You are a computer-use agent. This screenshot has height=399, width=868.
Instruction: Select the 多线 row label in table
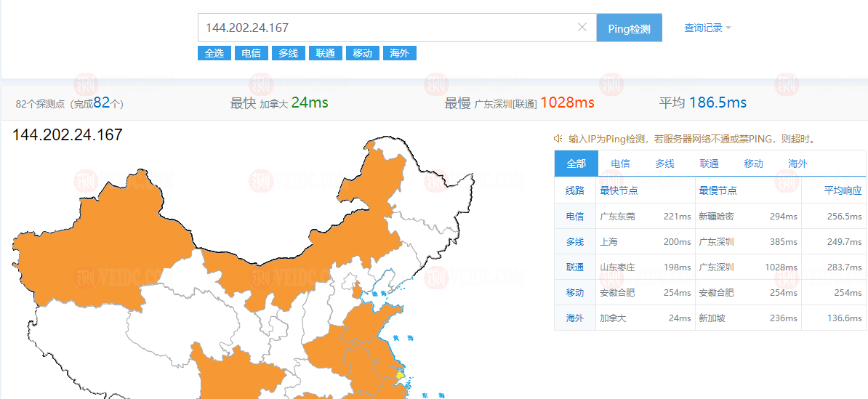click(574, 242)
